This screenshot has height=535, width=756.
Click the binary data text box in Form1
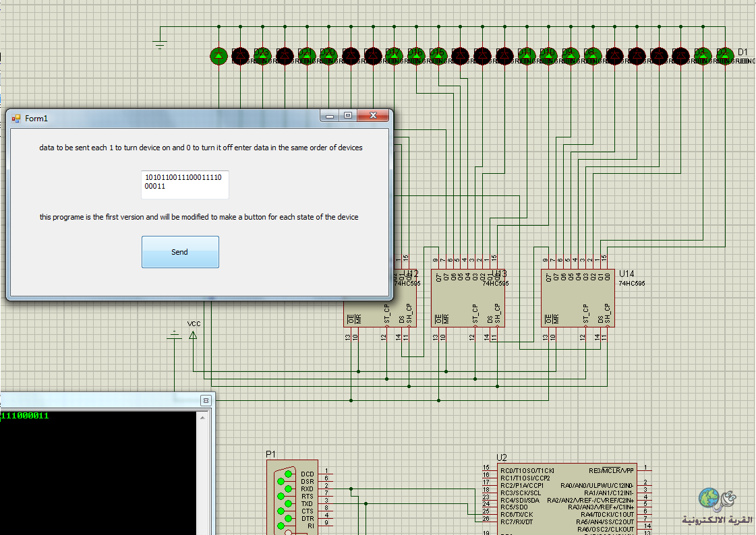tap(185, 185)
